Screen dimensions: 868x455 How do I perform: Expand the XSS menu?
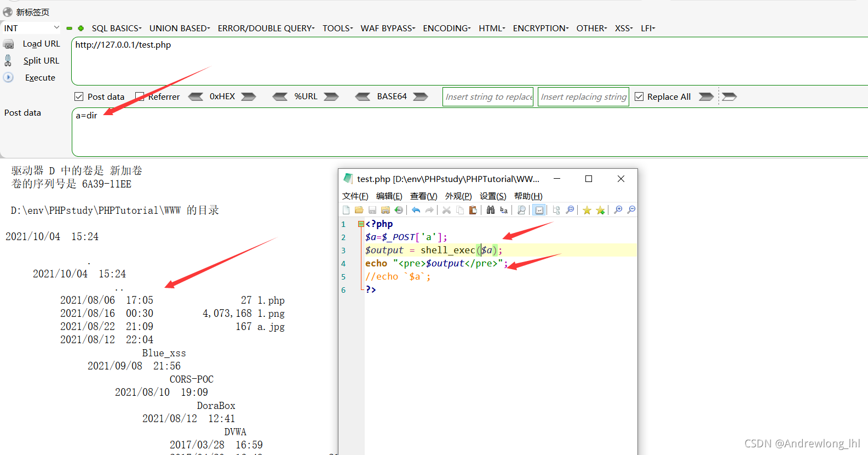(624, 28)
